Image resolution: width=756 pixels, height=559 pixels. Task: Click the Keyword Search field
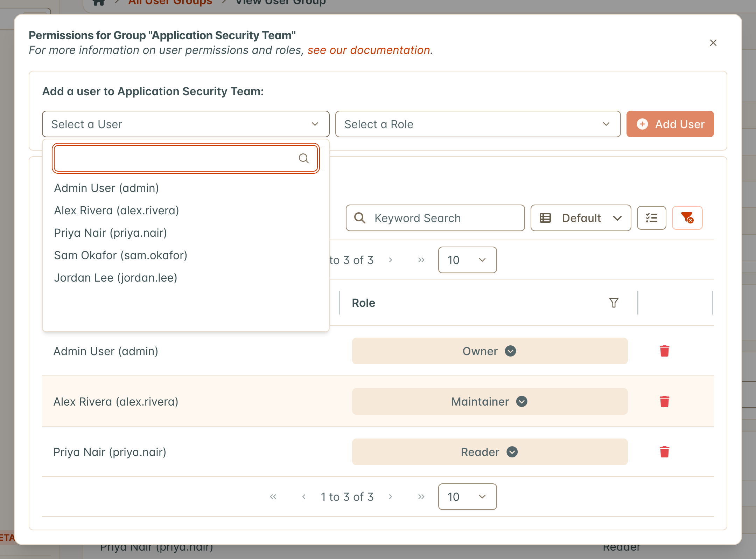pos(435,218)
